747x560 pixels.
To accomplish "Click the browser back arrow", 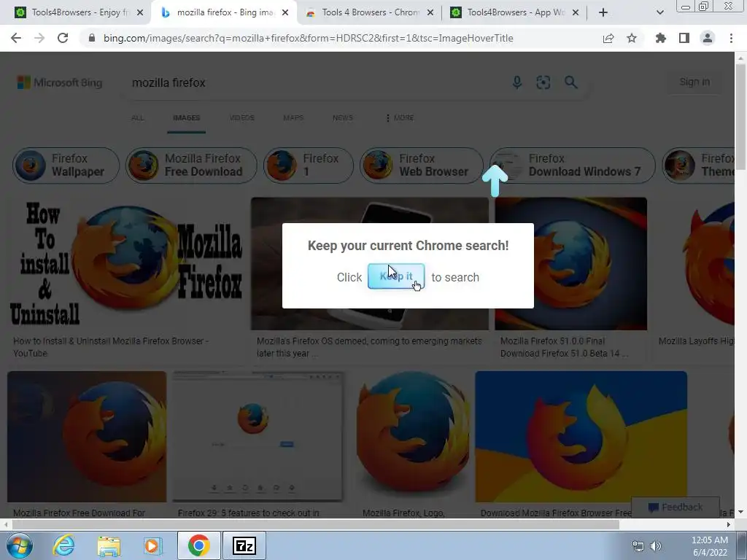I will (x=16, y=38).
